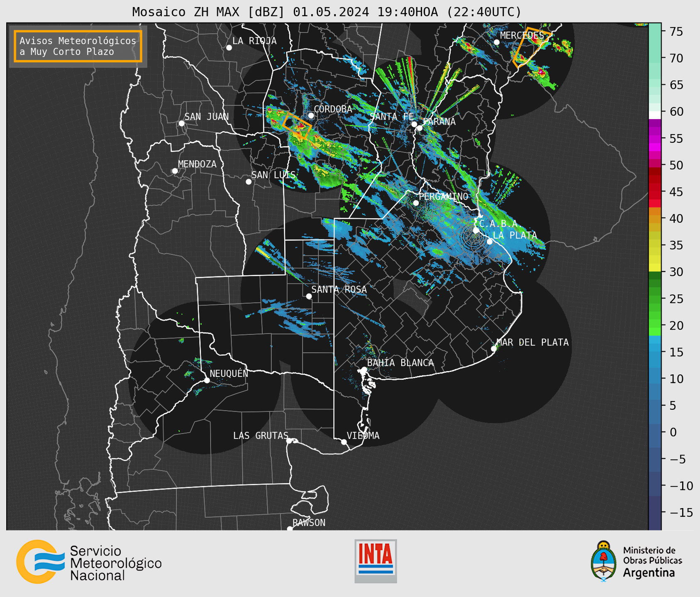This screenshot has width=700, height=597.
Task: Click the white city dot for La Plata
Action: coord(490,242)
